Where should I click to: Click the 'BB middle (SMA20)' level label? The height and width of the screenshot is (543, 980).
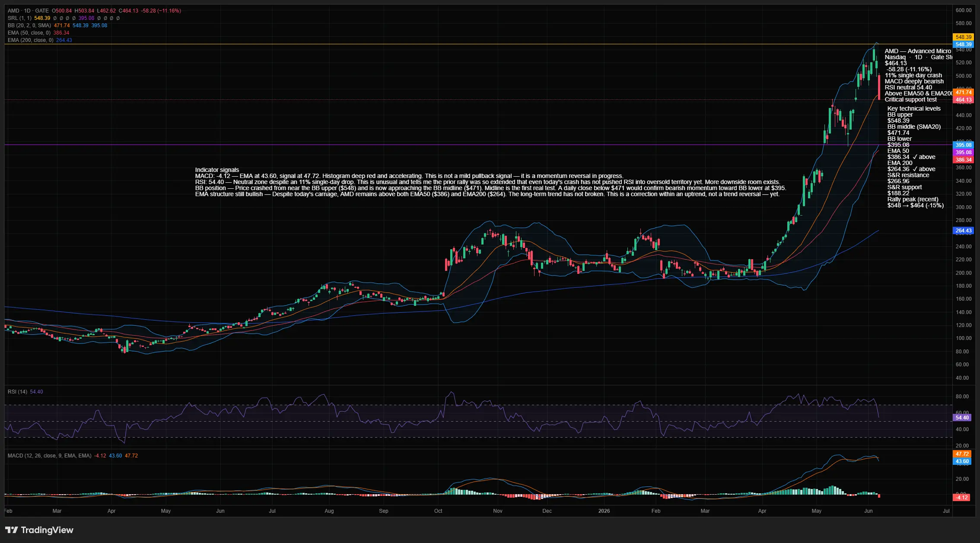(x=914, y=127)
